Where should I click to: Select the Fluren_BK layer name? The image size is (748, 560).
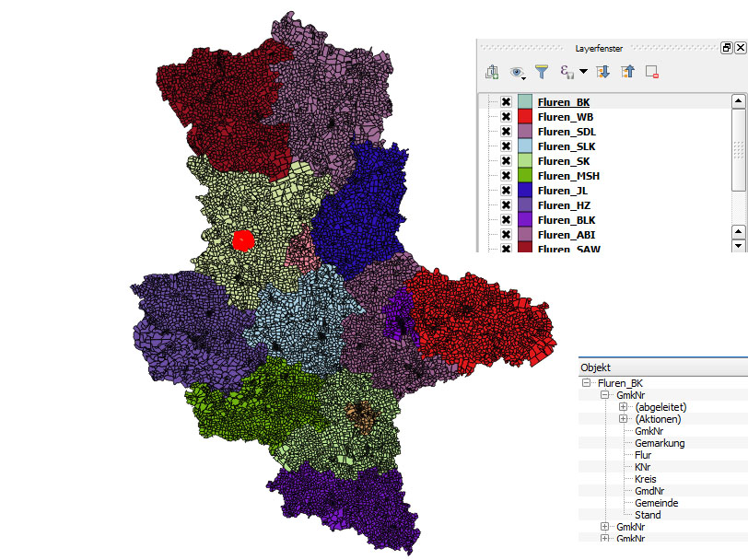pos(564,102)
